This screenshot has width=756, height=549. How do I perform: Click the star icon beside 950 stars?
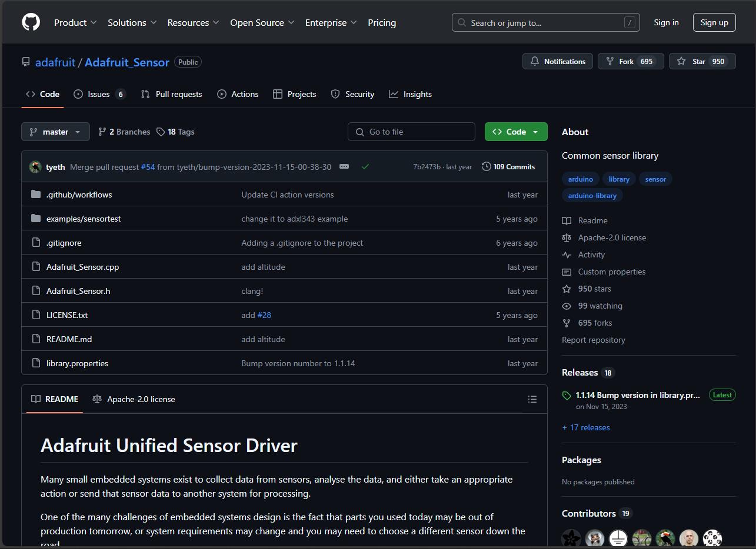pos(567,289)
